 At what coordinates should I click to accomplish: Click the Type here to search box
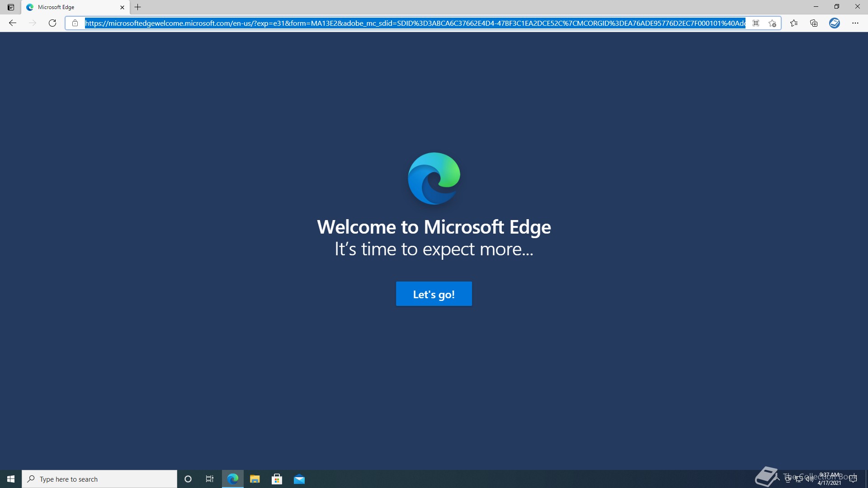[99, 479]
